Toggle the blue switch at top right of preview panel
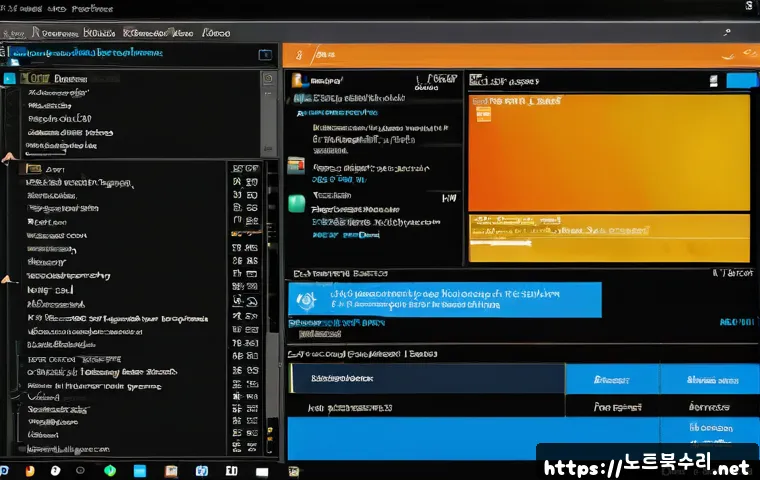This screenshot has height=480, width=760. 742,81
